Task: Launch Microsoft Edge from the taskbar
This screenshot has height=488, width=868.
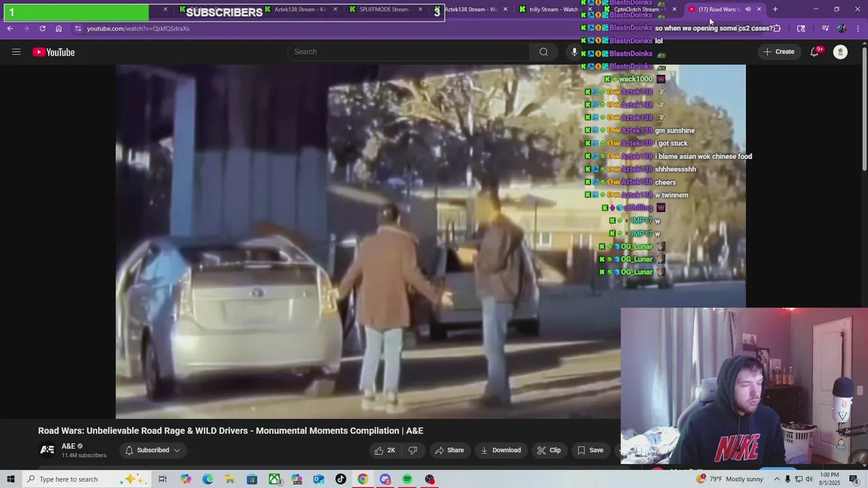Action: 208,479
